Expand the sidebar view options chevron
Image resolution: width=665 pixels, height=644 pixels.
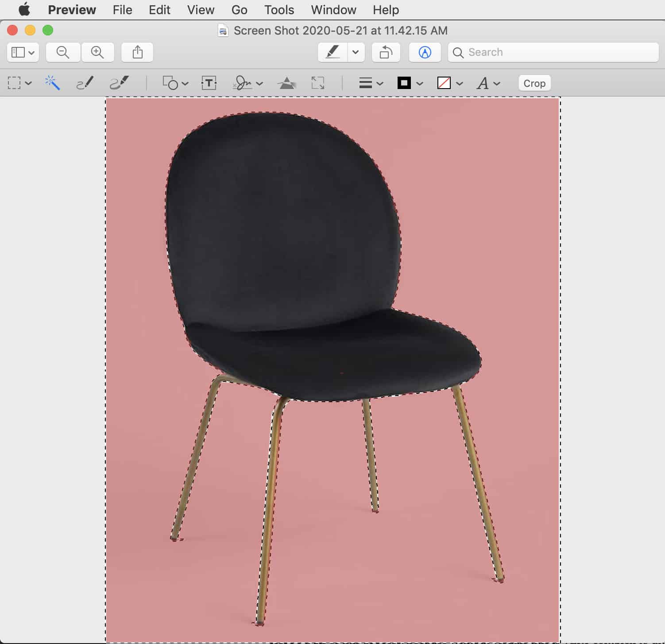[31, 53]
